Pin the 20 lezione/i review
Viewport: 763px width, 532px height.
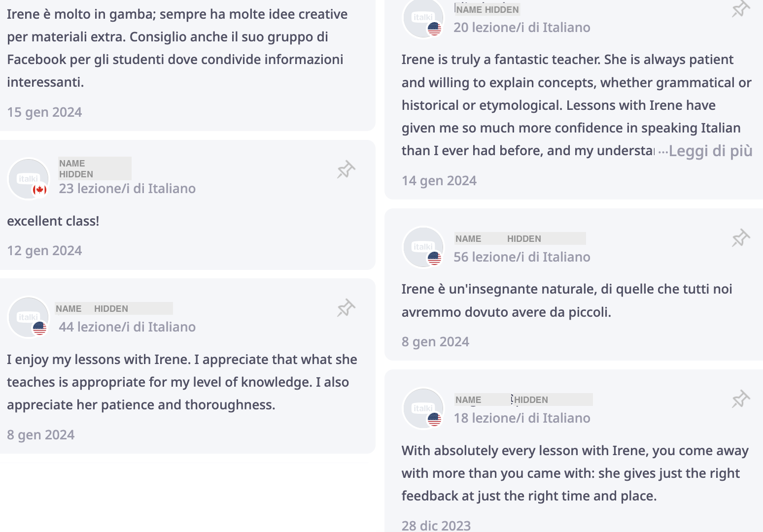(x=741, y=8)
